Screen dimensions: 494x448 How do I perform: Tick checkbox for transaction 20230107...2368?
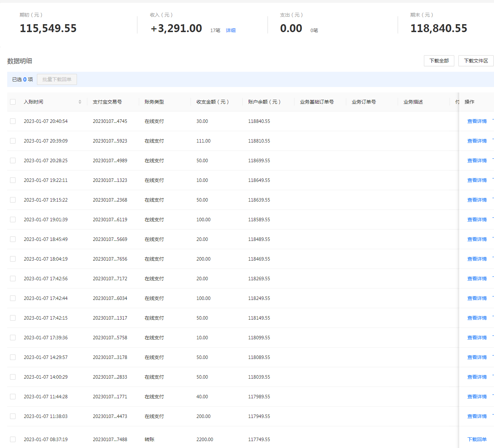(x=13, y=200)
